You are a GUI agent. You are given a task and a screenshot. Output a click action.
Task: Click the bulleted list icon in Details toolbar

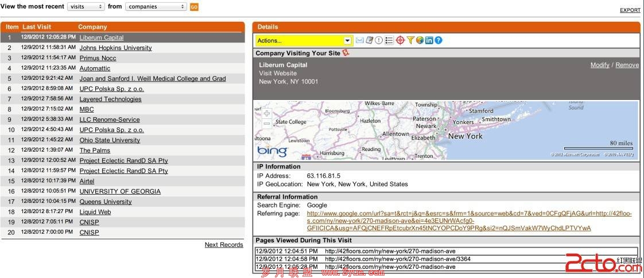point(389,40)
